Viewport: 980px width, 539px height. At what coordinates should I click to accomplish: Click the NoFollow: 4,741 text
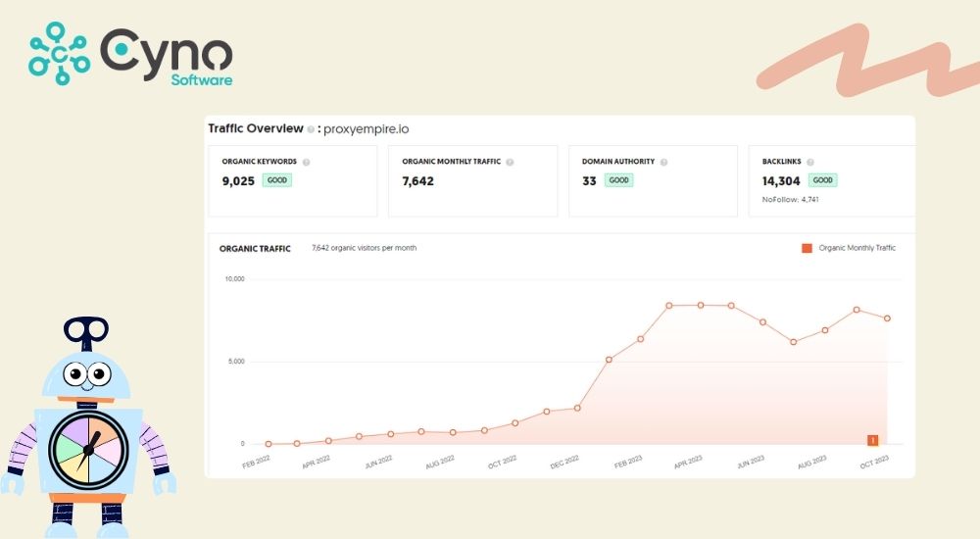coord(790,199)
